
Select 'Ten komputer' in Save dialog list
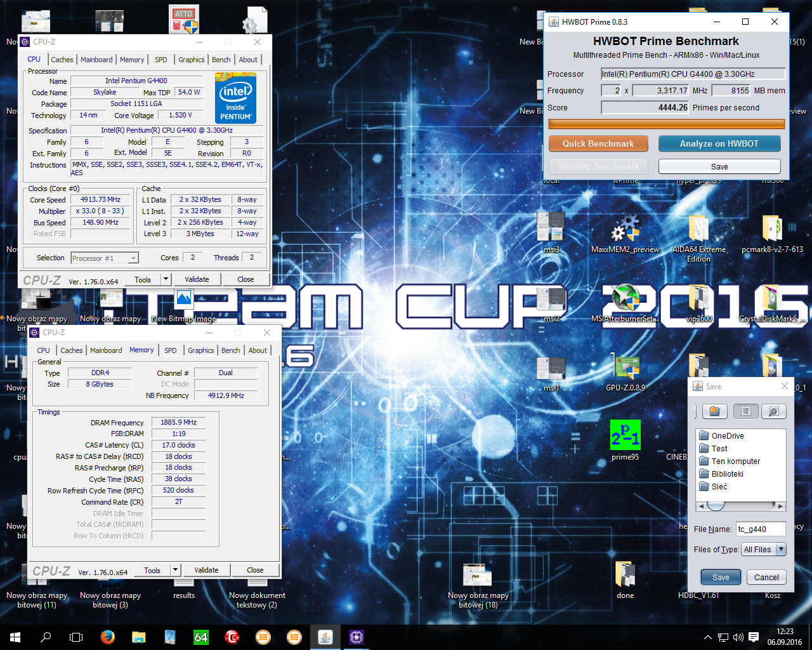tap(730, 461)
